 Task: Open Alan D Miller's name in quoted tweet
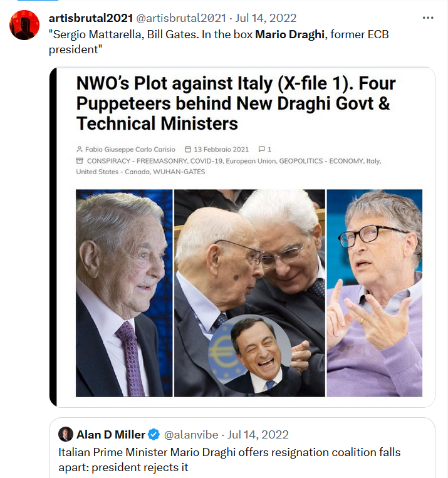click(111, 434)
